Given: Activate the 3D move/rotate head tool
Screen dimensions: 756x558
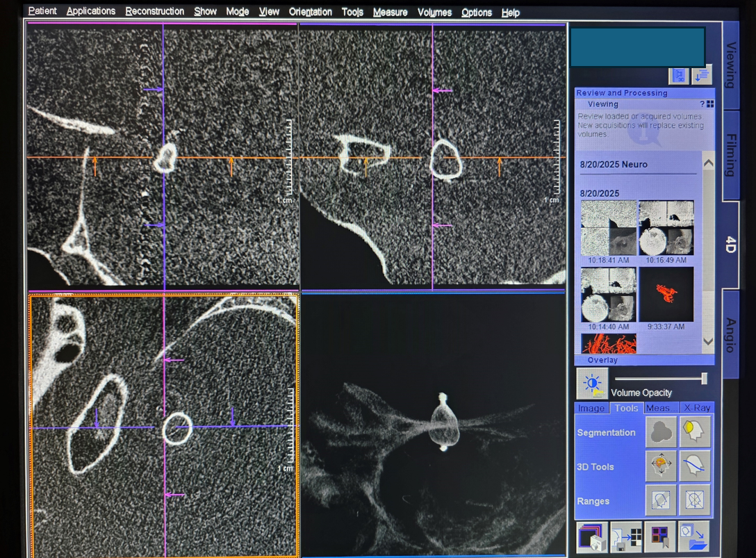Looking at the screenshot, I should (x=661, y=466).
